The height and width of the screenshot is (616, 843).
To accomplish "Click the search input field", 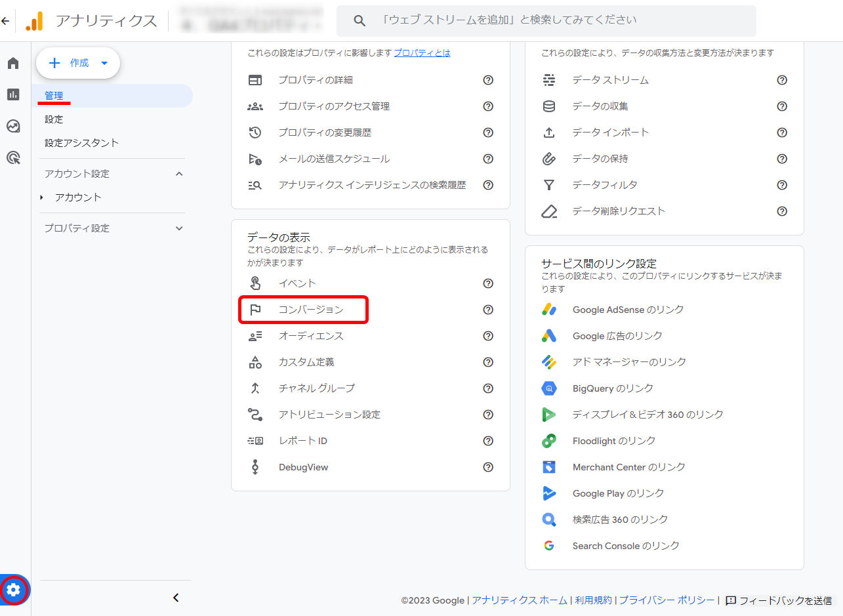I will pos(546,21).
